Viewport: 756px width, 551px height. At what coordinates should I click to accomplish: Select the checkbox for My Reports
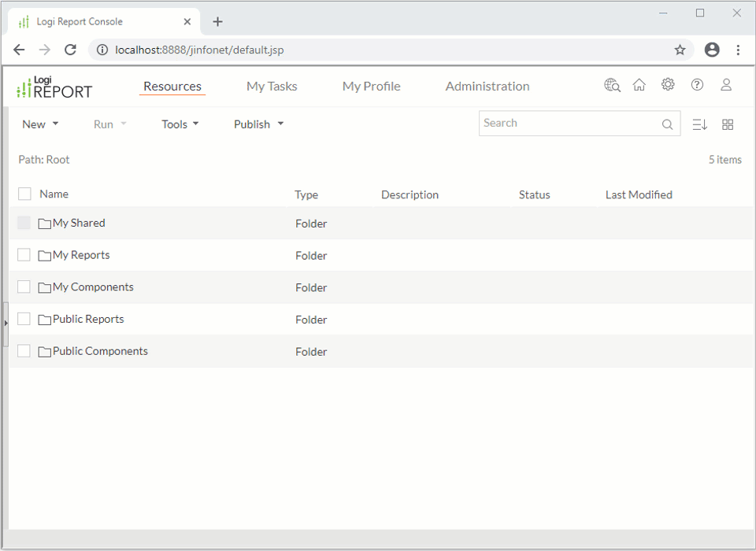pos(24,254)
